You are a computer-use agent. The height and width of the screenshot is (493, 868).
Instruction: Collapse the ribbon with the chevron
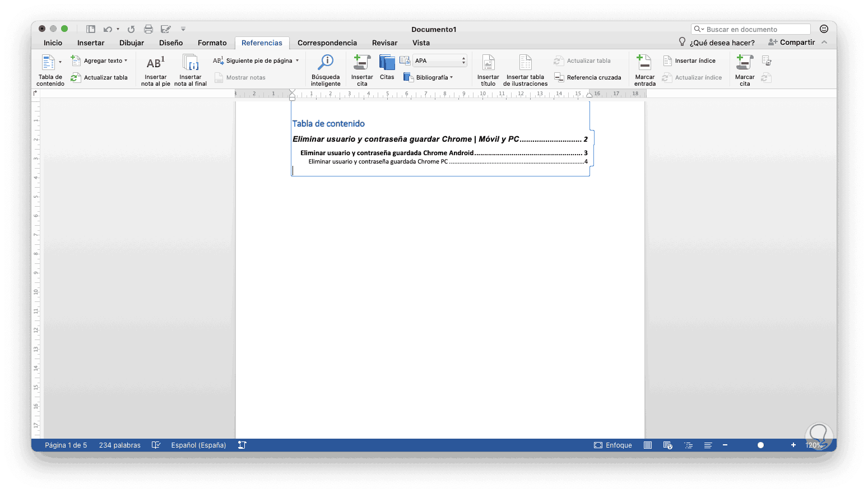(824, 43)
